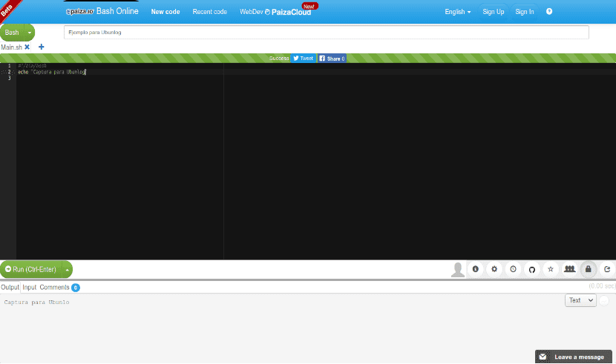Expand the Run button options arrow

[x=68, y=269]
